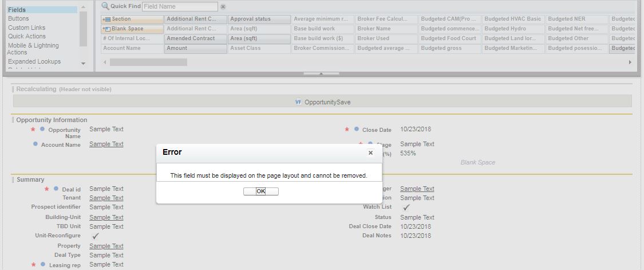Image resolution: width=644 pixels, height=270 pixels.
Task: Click into the Quick Find Field Name box
Action: [x=180, y=6]
